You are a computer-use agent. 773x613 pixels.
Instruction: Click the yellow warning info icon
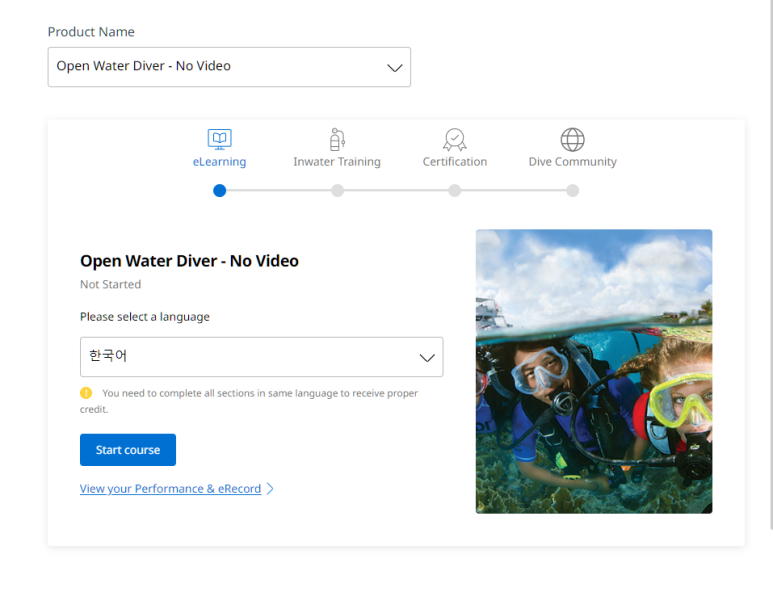86,393
